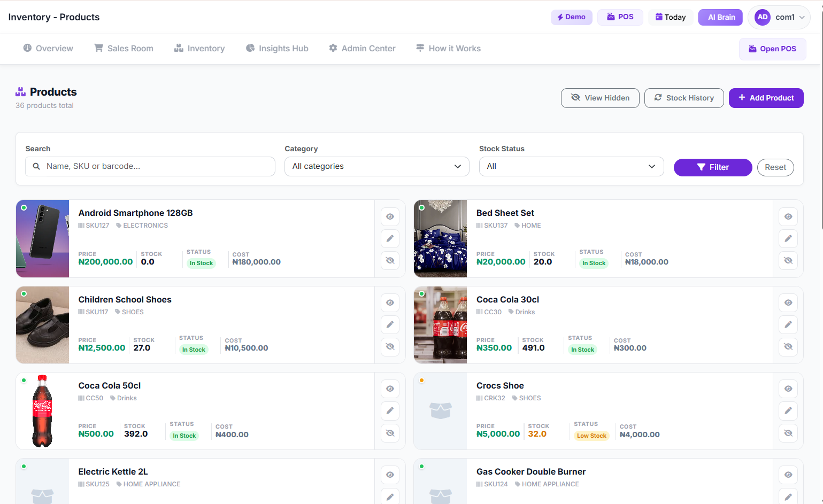The width and height of the screenshot is (823, 504).
Task: View Electric Kettle 2L eye icon
Action: pyautogui.click(x=390, y=475)
